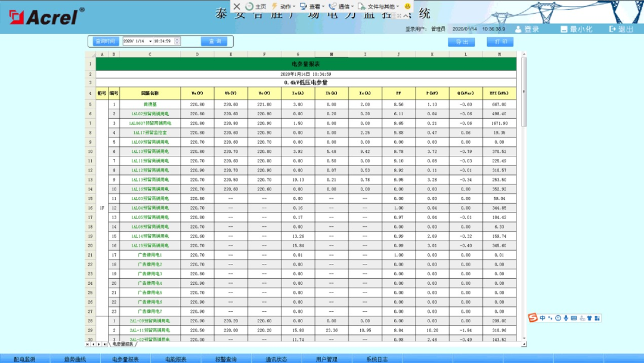
Task: Open 通信 (Communication) via its phone icon
Action: coord(332,6)
